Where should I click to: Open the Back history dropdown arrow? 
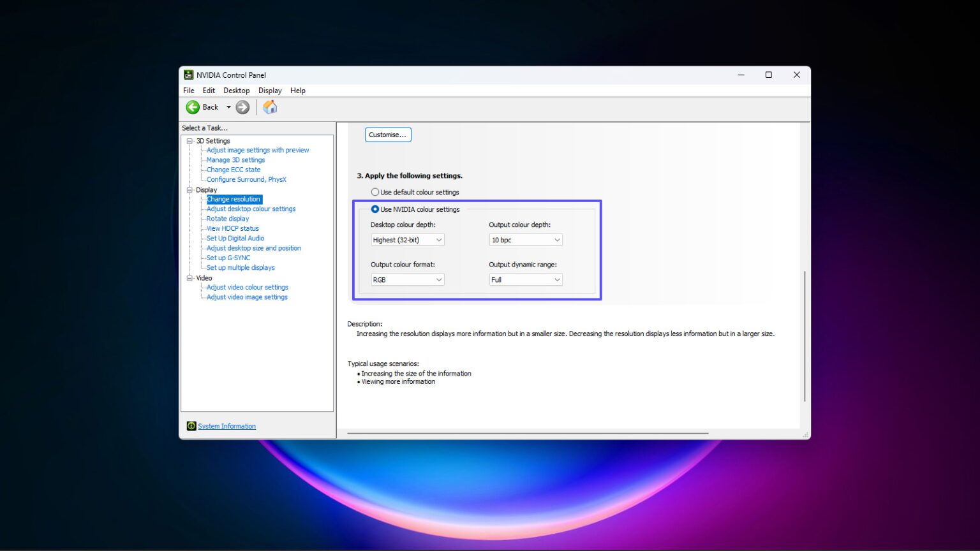[x=228, y=107]
